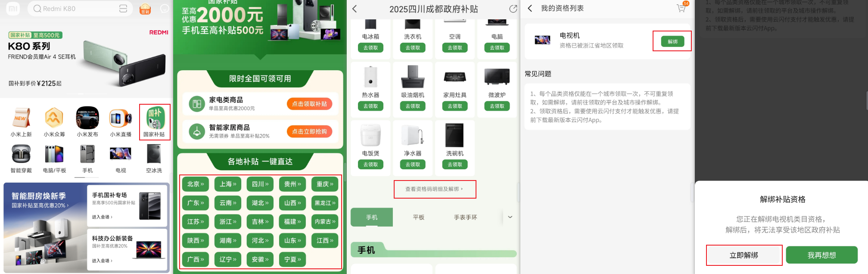The width and height of the screenshot is (868, 274).
Task: Select the 浙江 region button
Action: (x=228, y=221)
